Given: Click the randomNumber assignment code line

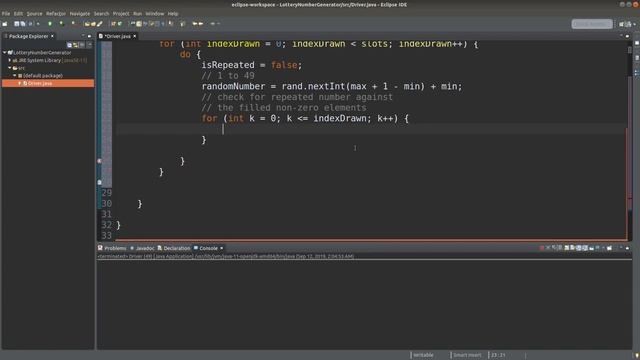Looking at the screenshot, I should point(331,86).
